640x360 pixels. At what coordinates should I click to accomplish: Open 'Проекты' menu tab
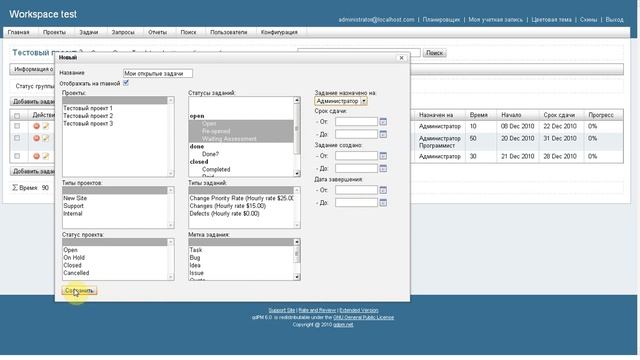tap(54, 32)
